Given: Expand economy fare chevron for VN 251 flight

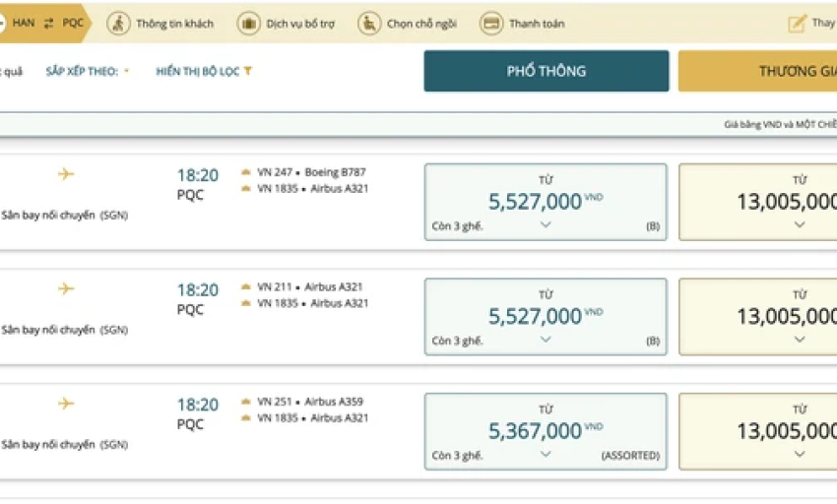Looking at the screenshot, I should coord(545,454).
